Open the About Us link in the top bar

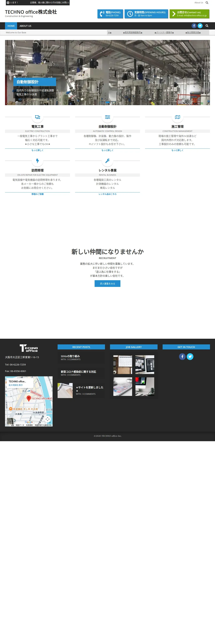(x=199, y=3)
